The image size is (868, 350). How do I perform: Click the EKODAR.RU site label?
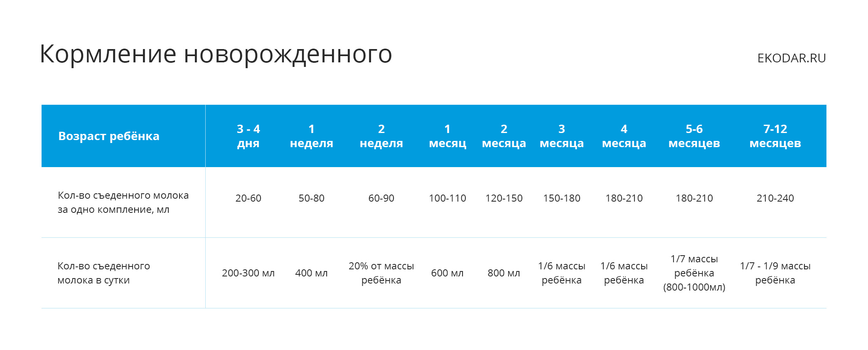click(792, 58)
